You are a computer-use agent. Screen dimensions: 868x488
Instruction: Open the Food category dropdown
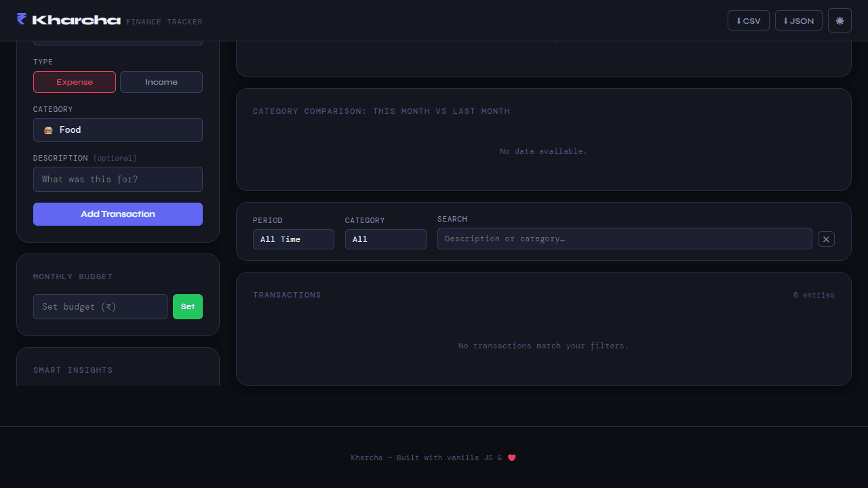tap(118, 130)
